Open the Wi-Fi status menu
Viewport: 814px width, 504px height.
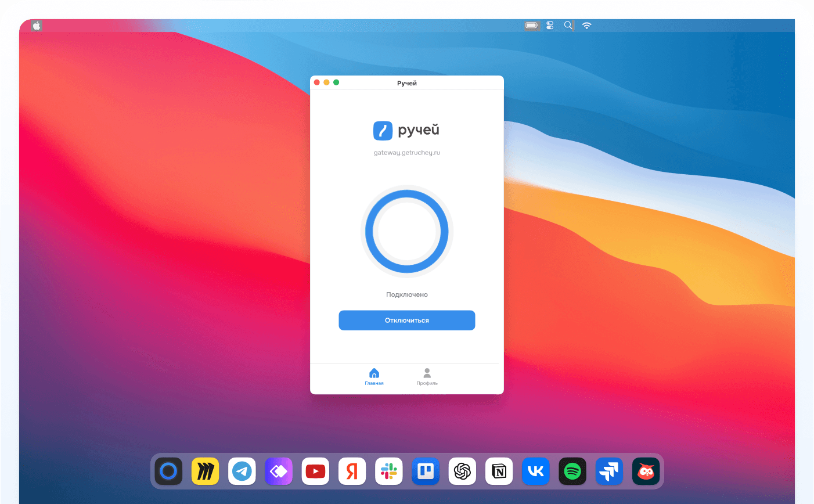pos(586,26)
